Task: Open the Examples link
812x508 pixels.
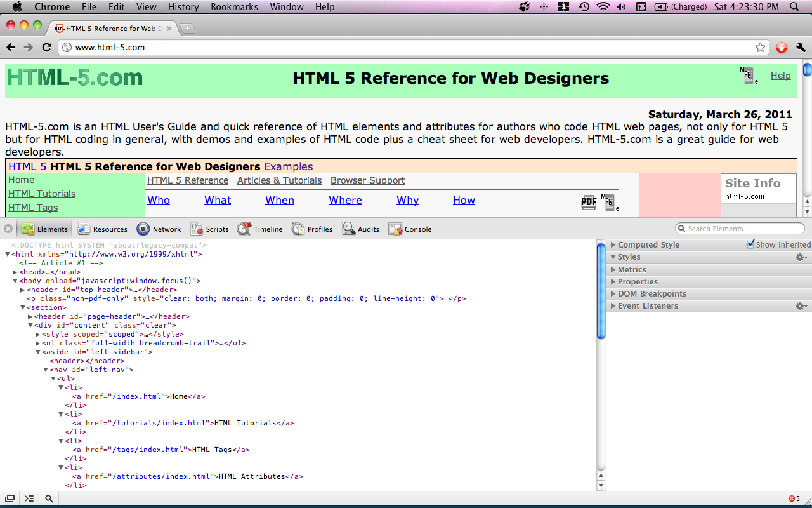Action: 289,166
